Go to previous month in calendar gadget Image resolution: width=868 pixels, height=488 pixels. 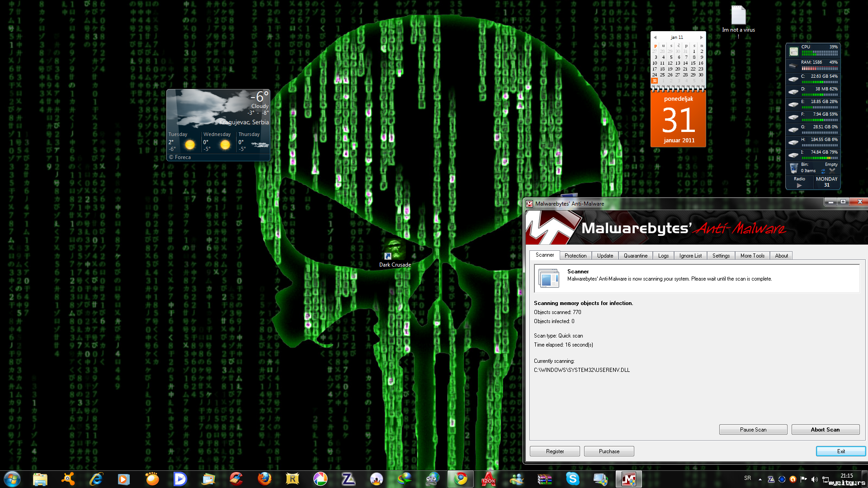655,38
